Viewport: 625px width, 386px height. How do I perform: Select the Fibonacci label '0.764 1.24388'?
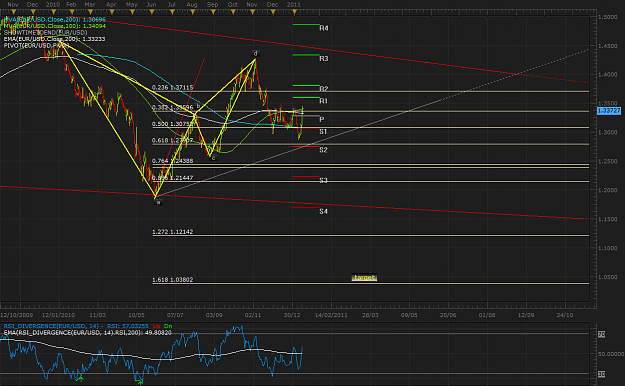pos(173,161)
